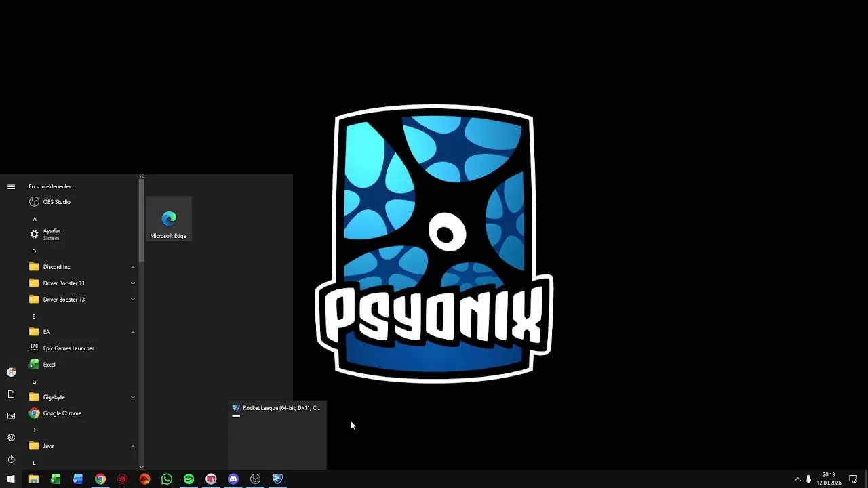This screenshot has height=488, width=868.
Task: Expand the EA folder chevron
Action: click(x=133, y=332)
